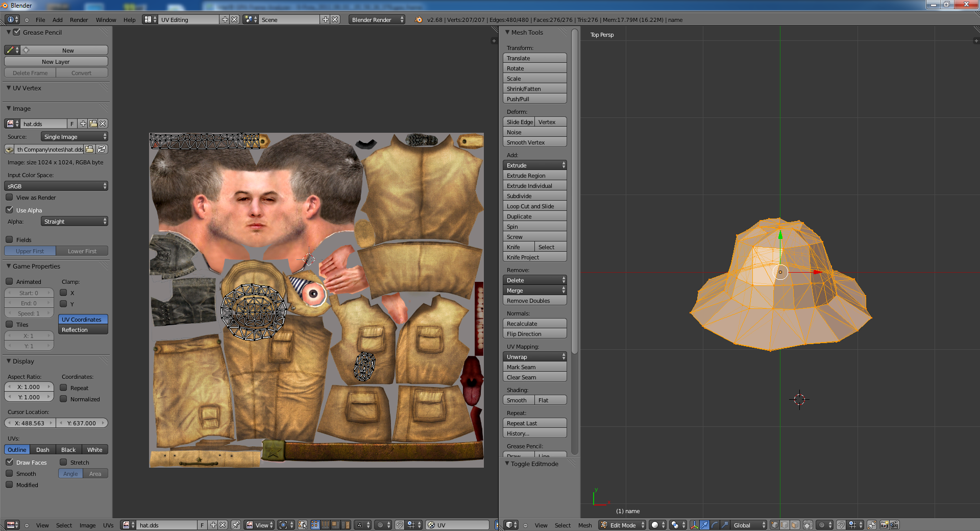
Task: Select mesh vertex select mode in 3D view
Action: coord(775,525)
